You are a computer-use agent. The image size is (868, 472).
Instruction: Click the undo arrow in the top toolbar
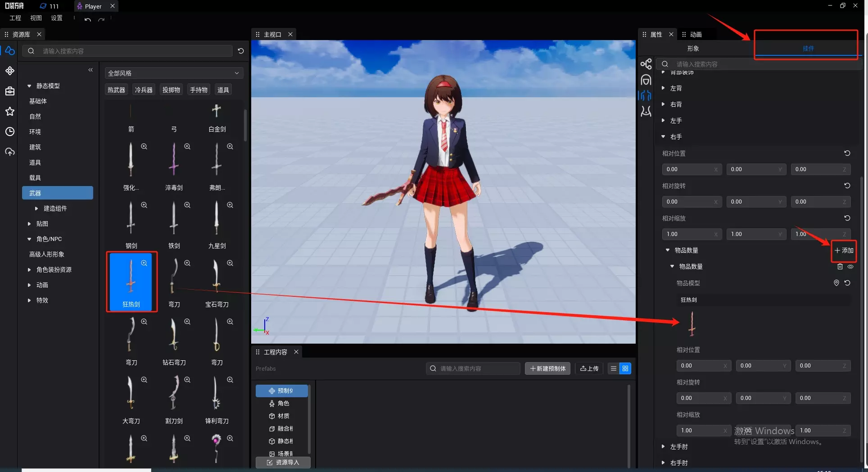(88, 19)
